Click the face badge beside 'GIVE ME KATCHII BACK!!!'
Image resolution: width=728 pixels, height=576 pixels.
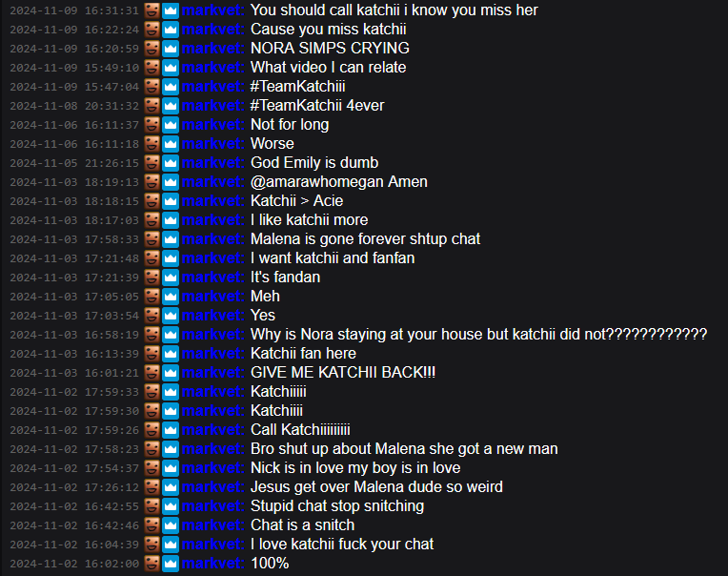[152, 373]
